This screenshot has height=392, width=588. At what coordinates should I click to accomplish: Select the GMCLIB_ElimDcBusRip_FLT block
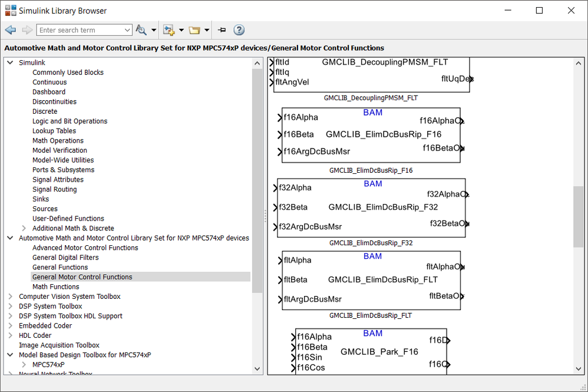tap(371, 280)
